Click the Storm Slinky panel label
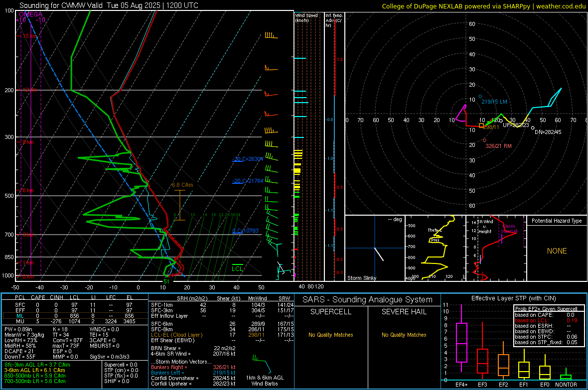The image size is (588, 390). point(361,278)
